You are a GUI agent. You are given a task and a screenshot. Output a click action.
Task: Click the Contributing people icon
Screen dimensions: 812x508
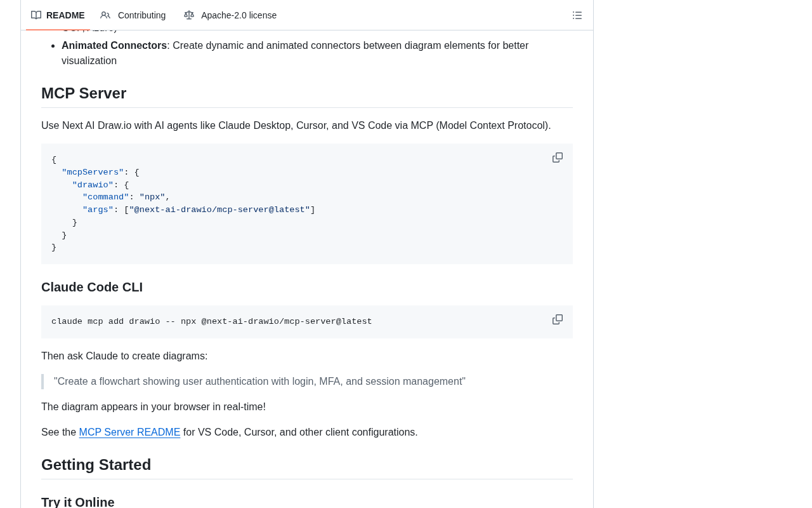click(x=105, y=15)
